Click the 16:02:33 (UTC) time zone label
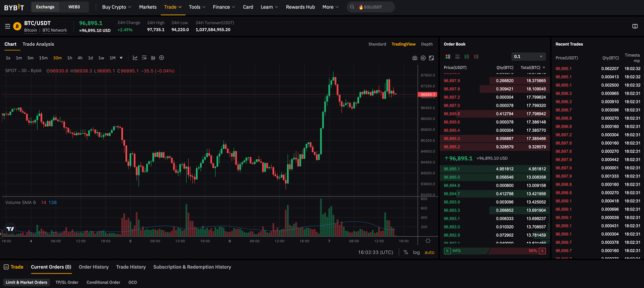 375,252
